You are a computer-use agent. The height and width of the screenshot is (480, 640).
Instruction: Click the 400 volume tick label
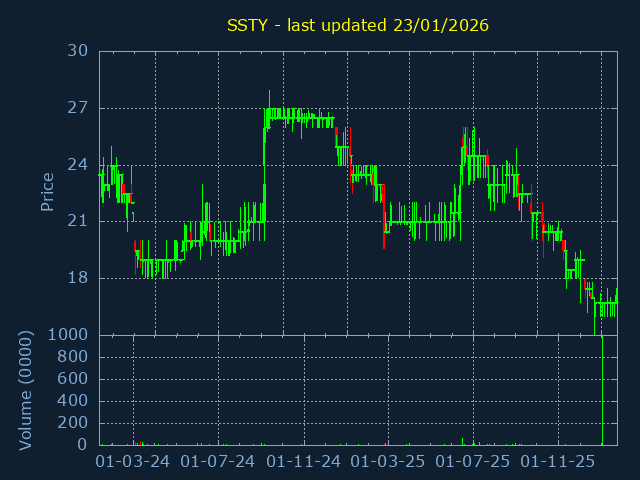click(73, 401)
